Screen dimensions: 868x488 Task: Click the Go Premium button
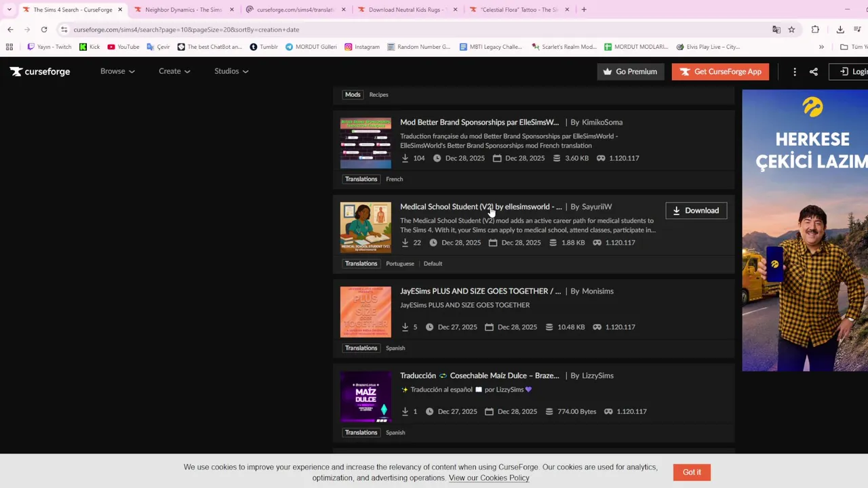[630, 72]
